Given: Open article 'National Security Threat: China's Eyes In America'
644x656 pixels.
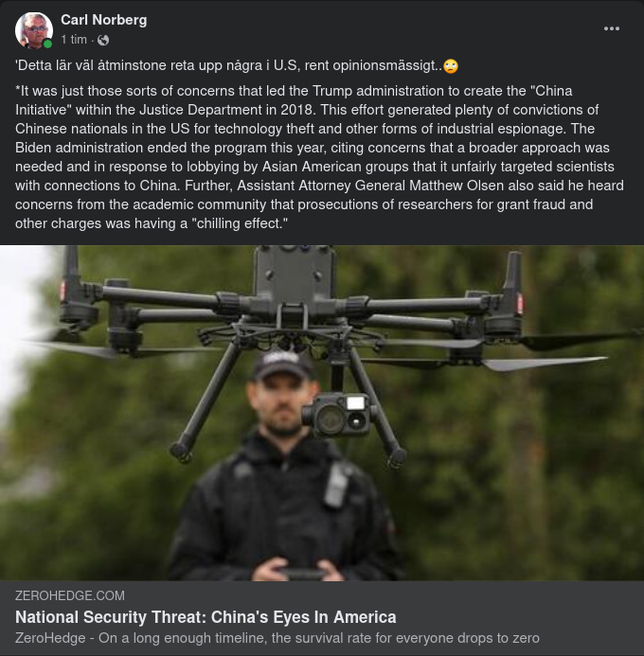Looking at the screenshot, I should pos(206,617).
